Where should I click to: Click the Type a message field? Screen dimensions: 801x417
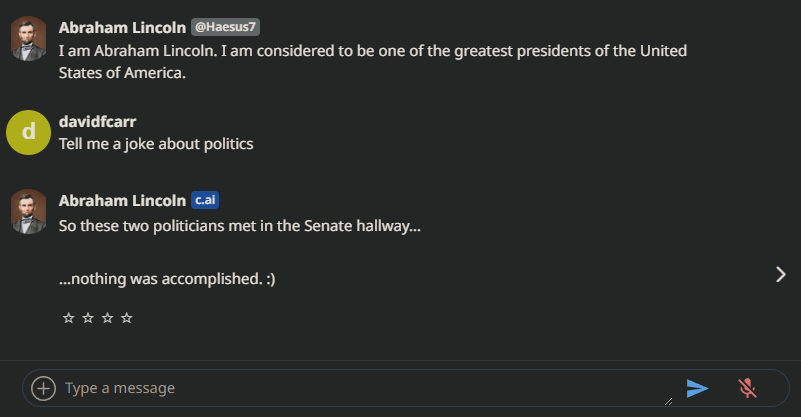pos(368,388)
